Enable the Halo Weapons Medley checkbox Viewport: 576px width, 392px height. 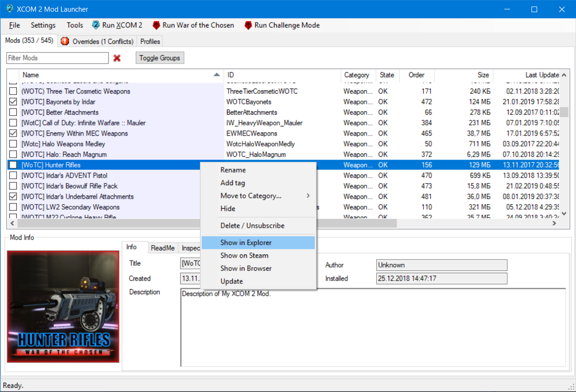click(13, 144)
